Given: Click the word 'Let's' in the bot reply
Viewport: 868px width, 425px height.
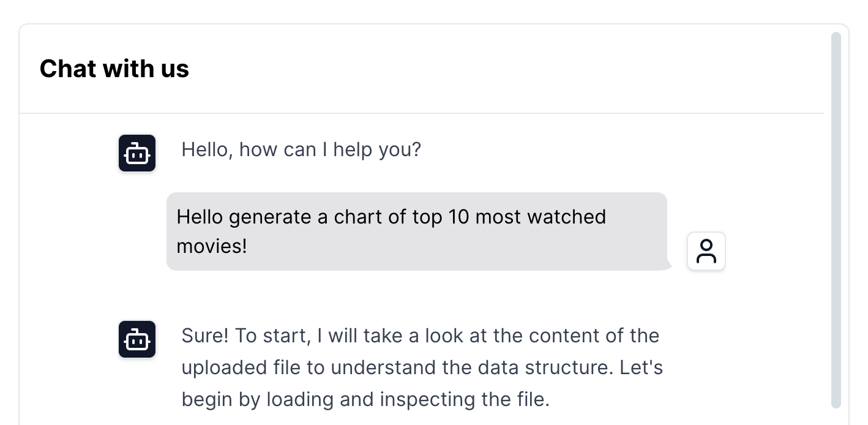Looking at the screenshot, I should point(642,367).
